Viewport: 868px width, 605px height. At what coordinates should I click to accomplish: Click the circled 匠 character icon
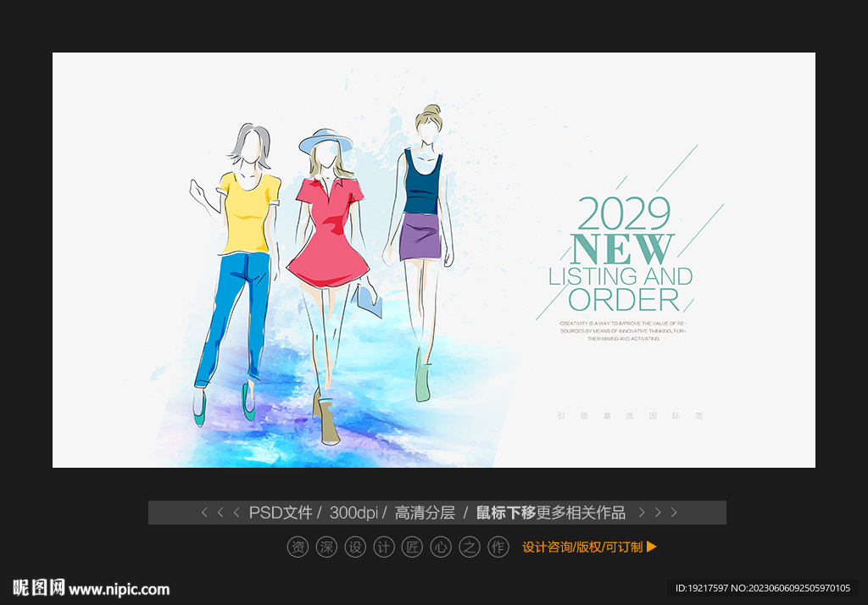[412, 547]
